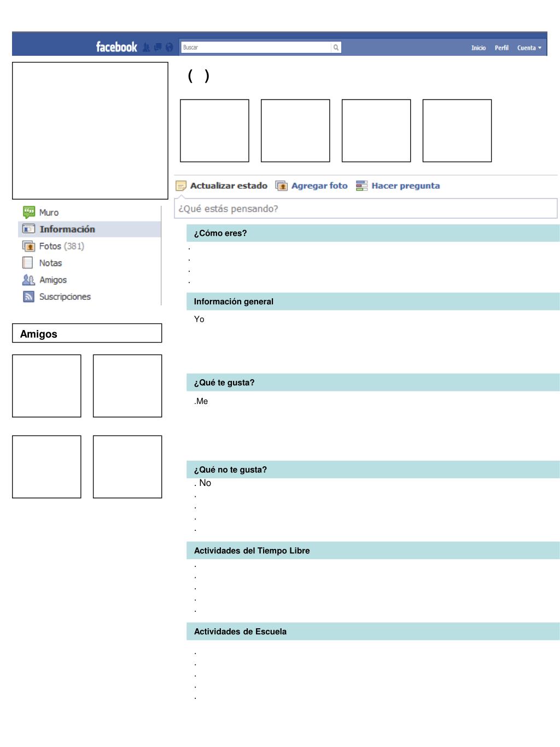Viewport: 560px width, 747px height.
Task: Open the messages icon in the header
Action: click(157, 47)
